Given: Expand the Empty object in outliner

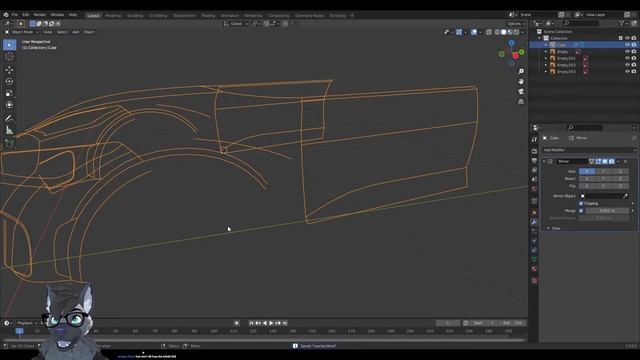Looking at the screenshot, I should coord(546,52).
